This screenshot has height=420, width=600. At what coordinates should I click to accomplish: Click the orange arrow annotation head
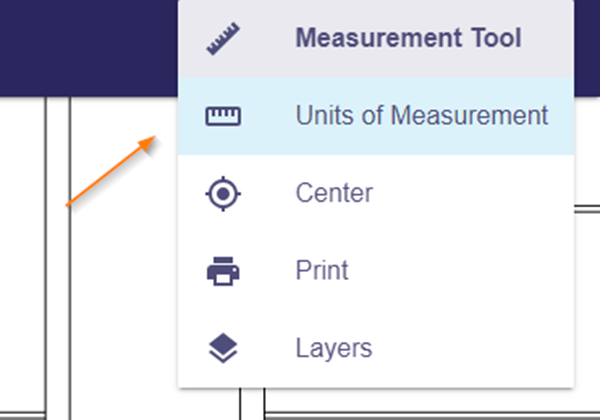147,143
